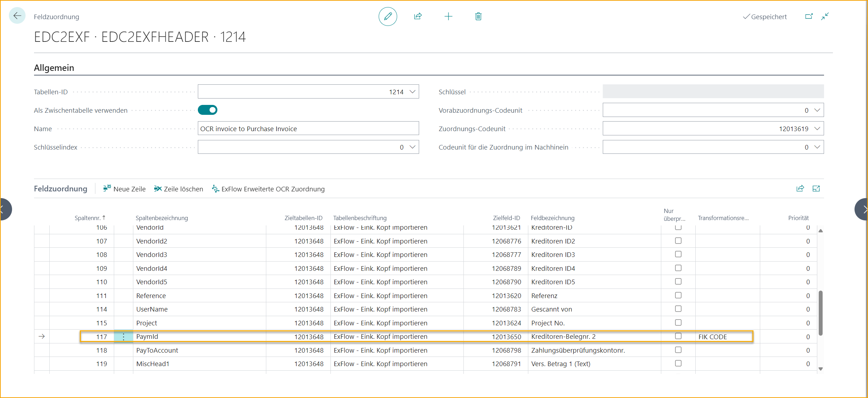Viewport: 868px width, 398px height.
Task: Click the add new record plus icon
Action: pos(449,17)
